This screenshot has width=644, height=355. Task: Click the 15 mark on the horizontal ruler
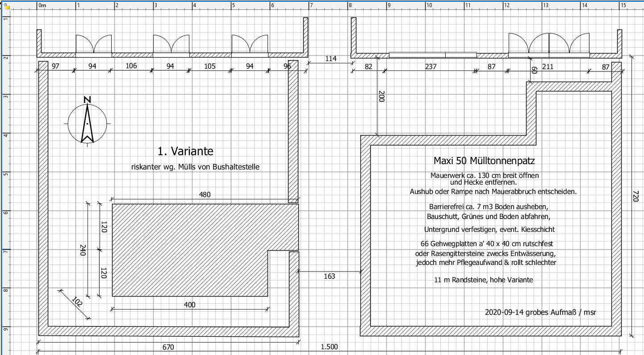click(x=623, y=6)
